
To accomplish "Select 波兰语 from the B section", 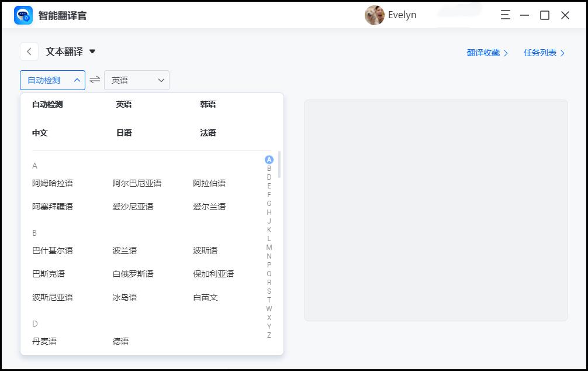I will click(x=125, y=250).
